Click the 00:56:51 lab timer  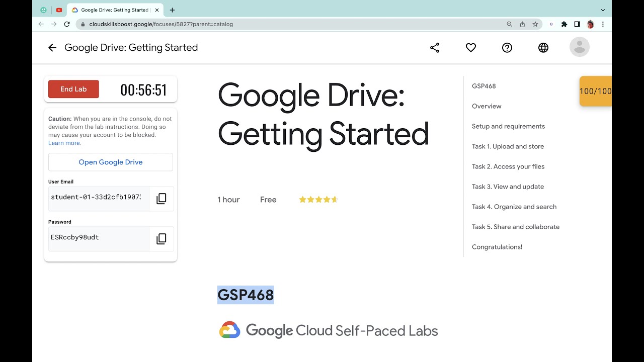143,90
